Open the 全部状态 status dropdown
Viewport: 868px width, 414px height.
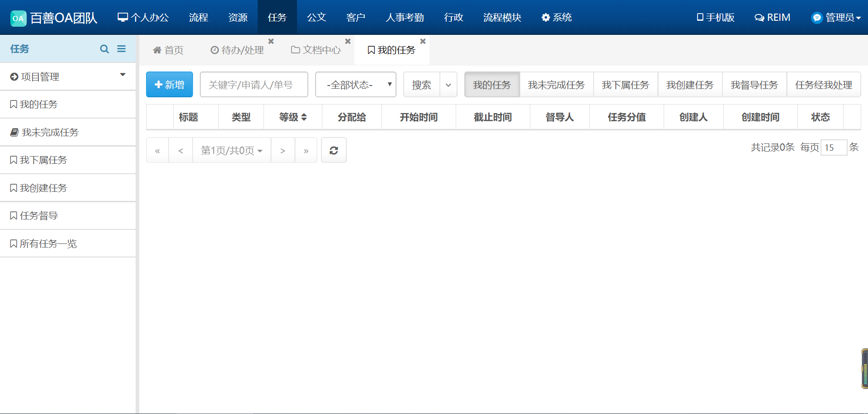pos(355,85)
